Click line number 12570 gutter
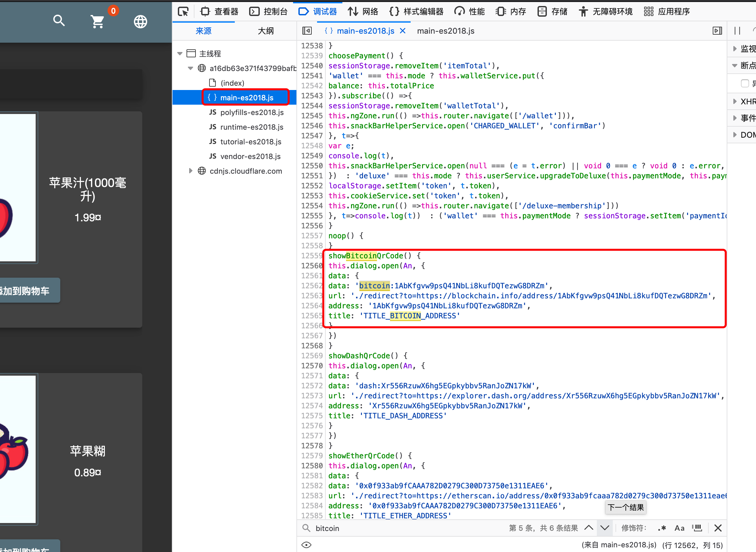The image size is (756, 552). point(312,366)
